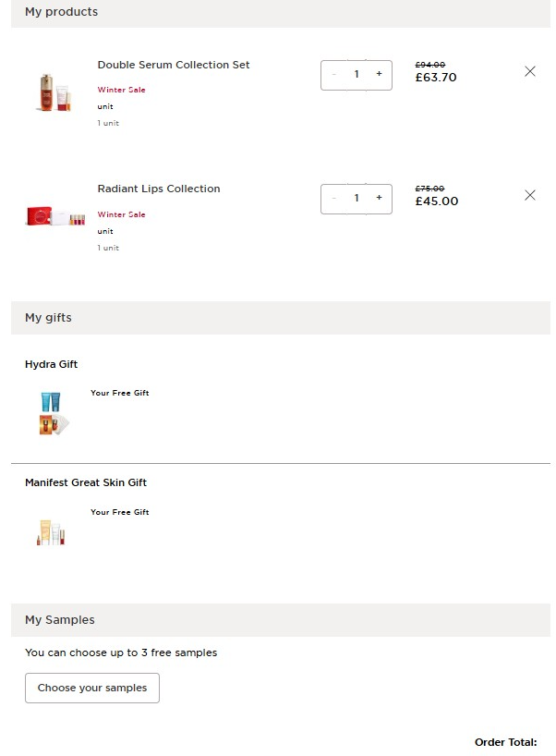Increase Double Serum Collection Set quantity
The image size is (556, 756).
(x=379, y=74)
